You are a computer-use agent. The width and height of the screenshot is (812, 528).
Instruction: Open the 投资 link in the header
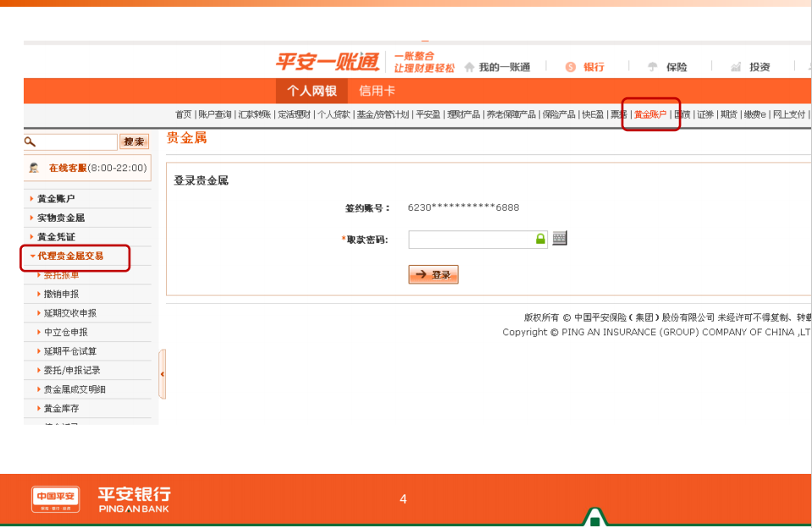(760, 67)
